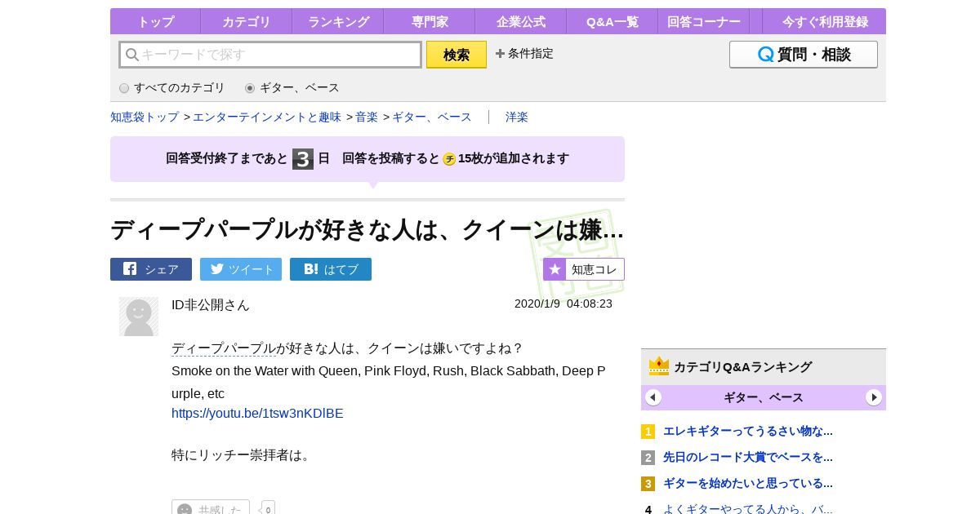Open エンターテインメントと趣味 breadcrumb link
The image size is (980, 514).
(x=267, y=117)
